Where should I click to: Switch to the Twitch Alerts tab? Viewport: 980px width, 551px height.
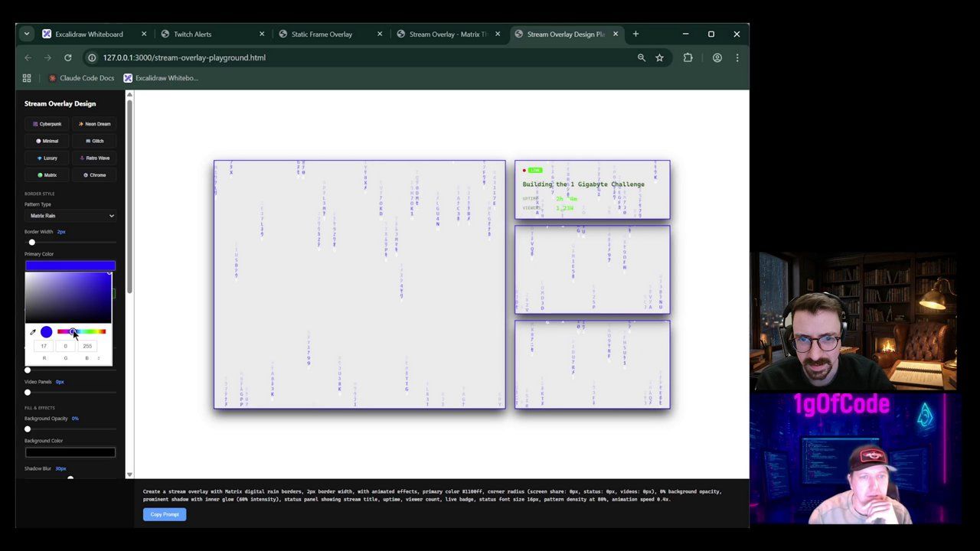coord(192,34)
